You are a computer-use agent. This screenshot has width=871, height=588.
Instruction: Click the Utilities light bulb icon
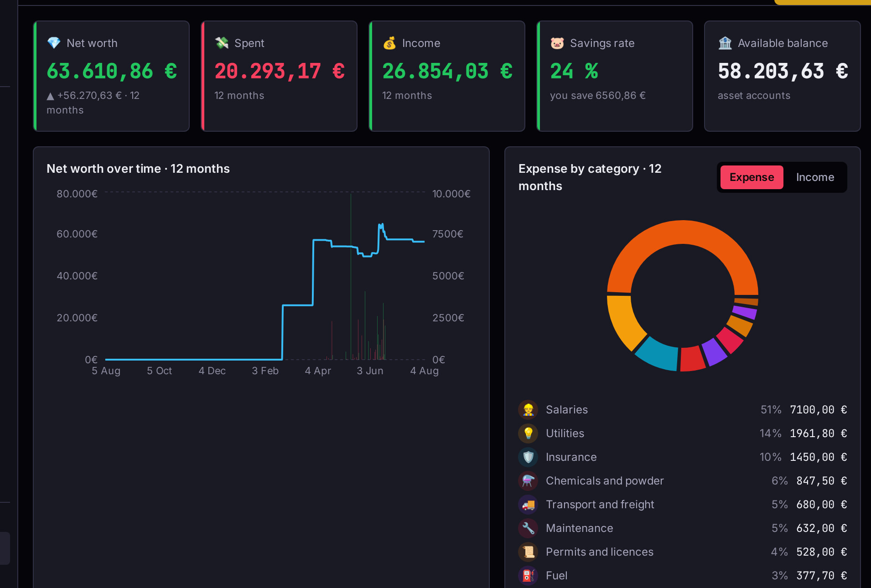[528, 433]
